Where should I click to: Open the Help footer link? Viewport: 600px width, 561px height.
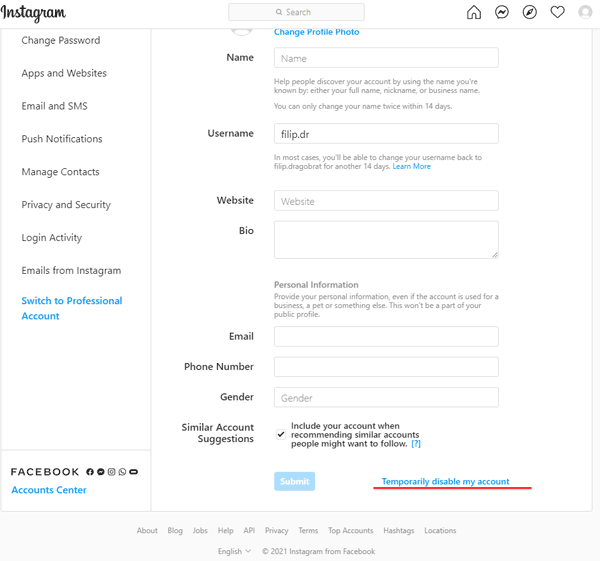pyautogui.click(x=226, y=530)
